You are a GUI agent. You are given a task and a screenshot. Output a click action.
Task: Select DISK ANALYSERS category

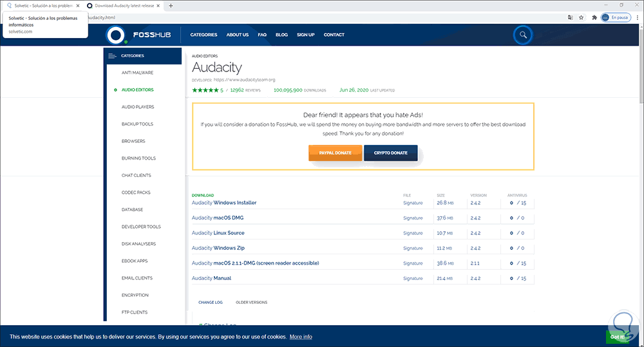point(138,244)
